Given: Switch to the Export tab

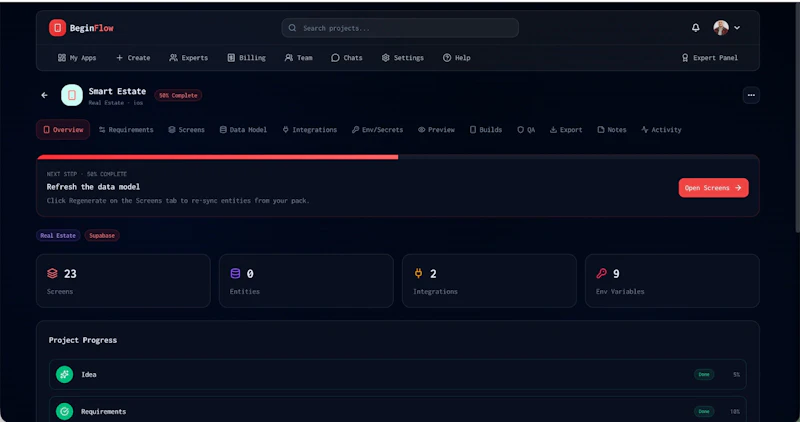Looking at the screenshot, I should (566, 130).
